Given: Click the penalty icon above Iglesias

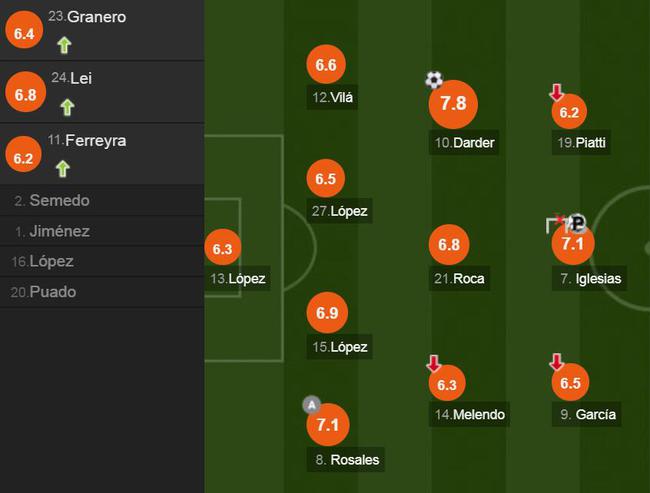Looking at the screenshot, I should [x=577, y=223].
